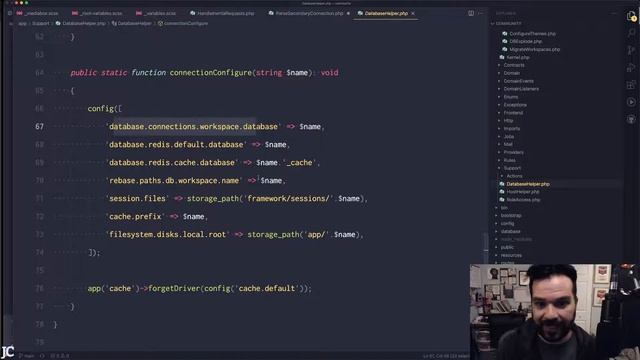The image size is (640, 360).
Task: Expand the DomainListeners folder
Action: pyautogui.click(x=521, y=89)
